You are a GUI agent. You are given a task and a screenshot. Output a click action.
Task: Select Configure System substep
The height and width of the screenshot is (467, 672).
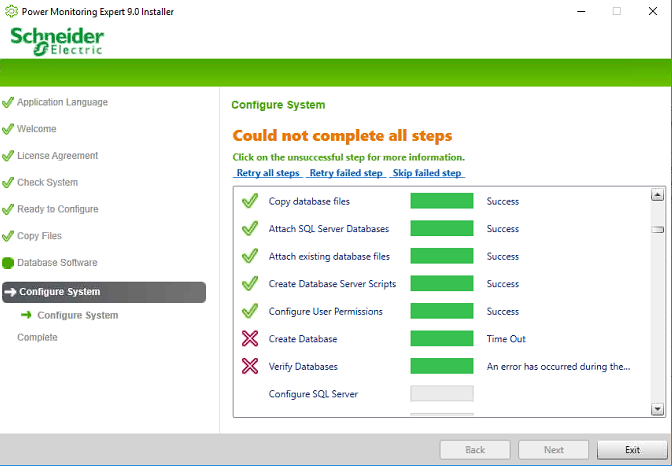(x=78, y=315)
